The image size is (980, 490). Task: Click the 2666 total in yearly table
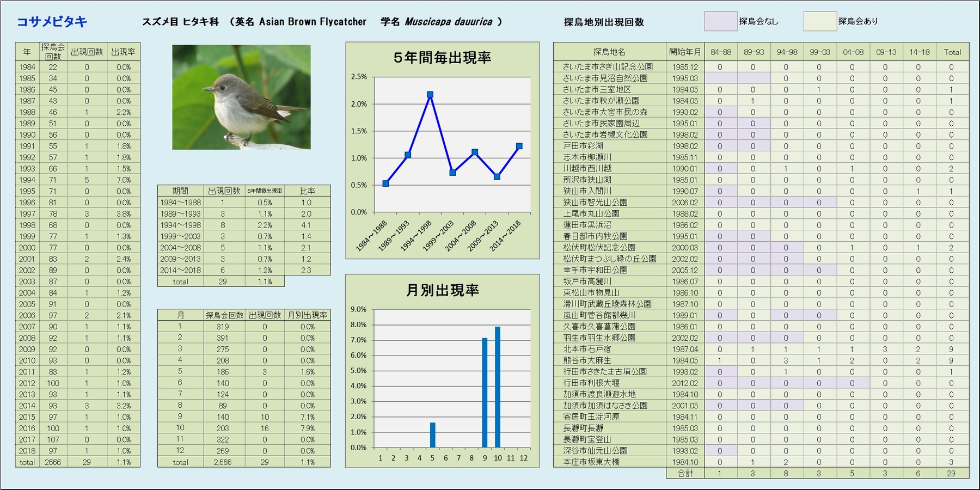(53, 462)
